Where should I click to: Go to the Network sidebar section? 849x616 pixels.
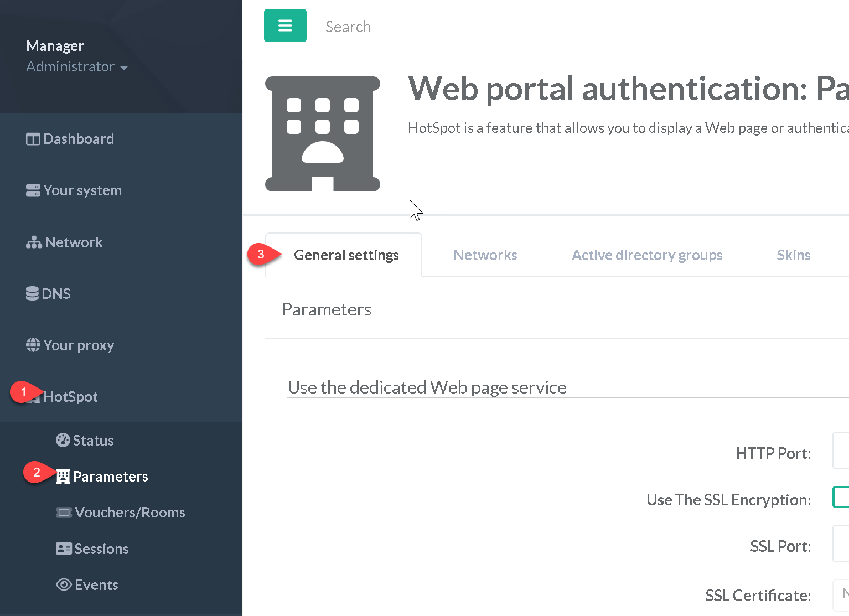pos(65,242)
